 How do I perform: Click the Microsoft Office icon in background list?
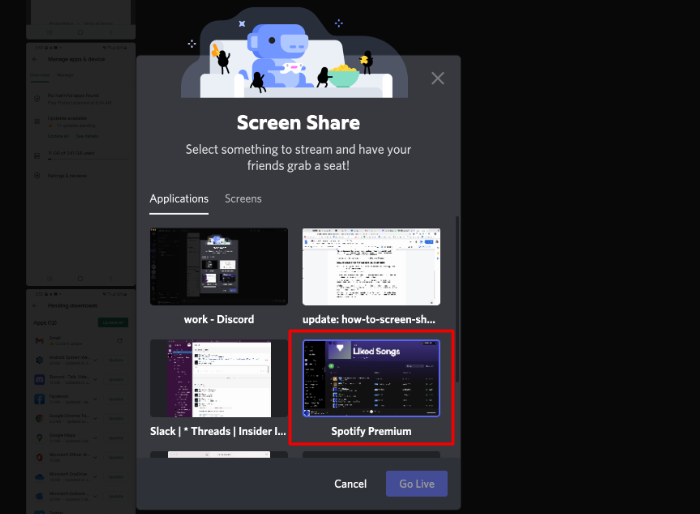[39, 457]
